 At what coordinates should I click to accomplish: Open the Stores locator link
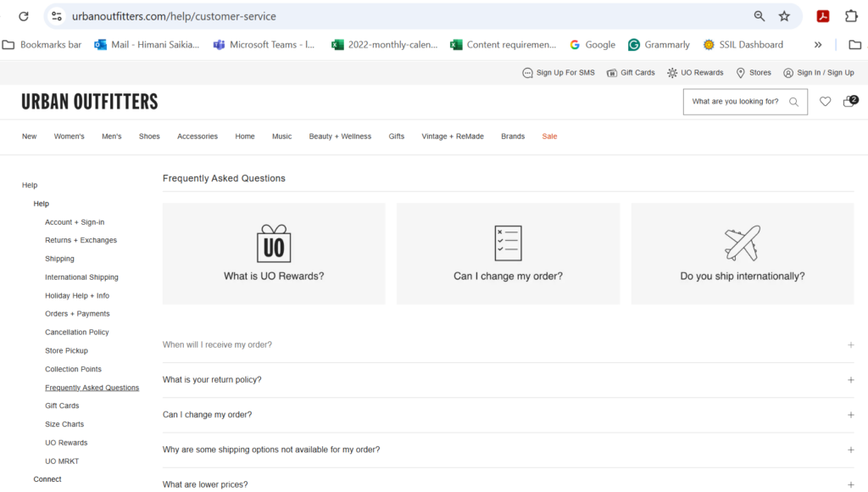(x=754, y=73)
